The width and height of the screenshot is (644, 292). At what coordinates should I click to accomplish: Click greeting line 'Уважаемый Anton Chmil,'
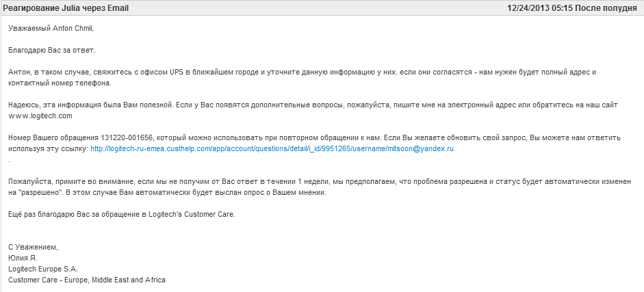(x=51, y=28)
